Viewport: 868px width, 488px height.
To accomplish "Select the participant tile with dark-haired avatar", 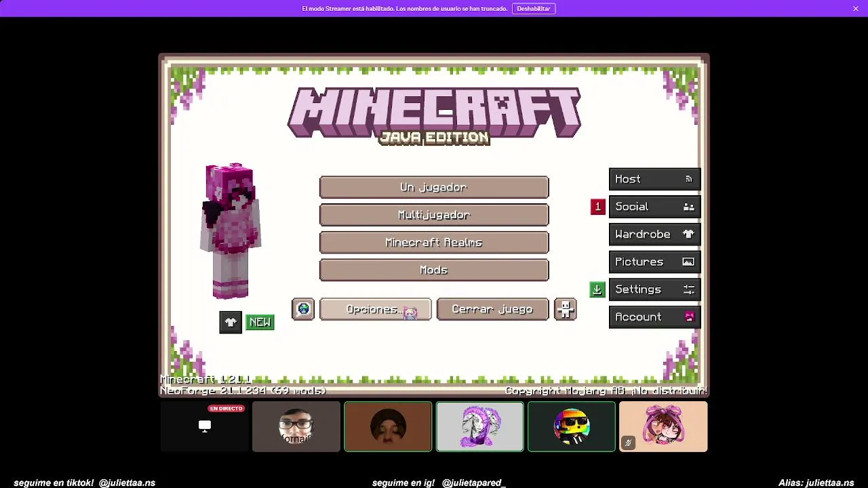I will pos(388,426).
